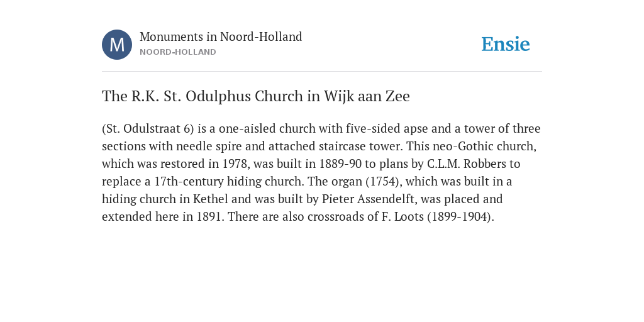
Task: Click the date range (1899-1904)
Action: [460, 217]
